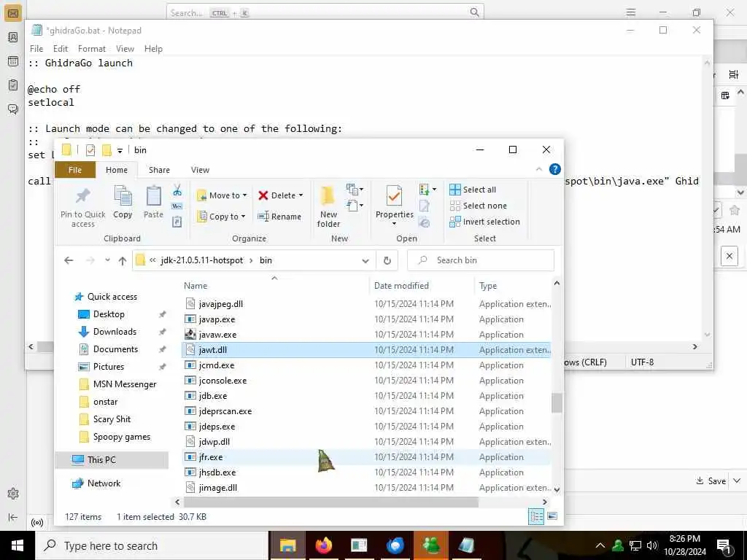Switch to large icons view layout
Image resolution: width=747 pixels, height=560 pixels.
(552, 516)
